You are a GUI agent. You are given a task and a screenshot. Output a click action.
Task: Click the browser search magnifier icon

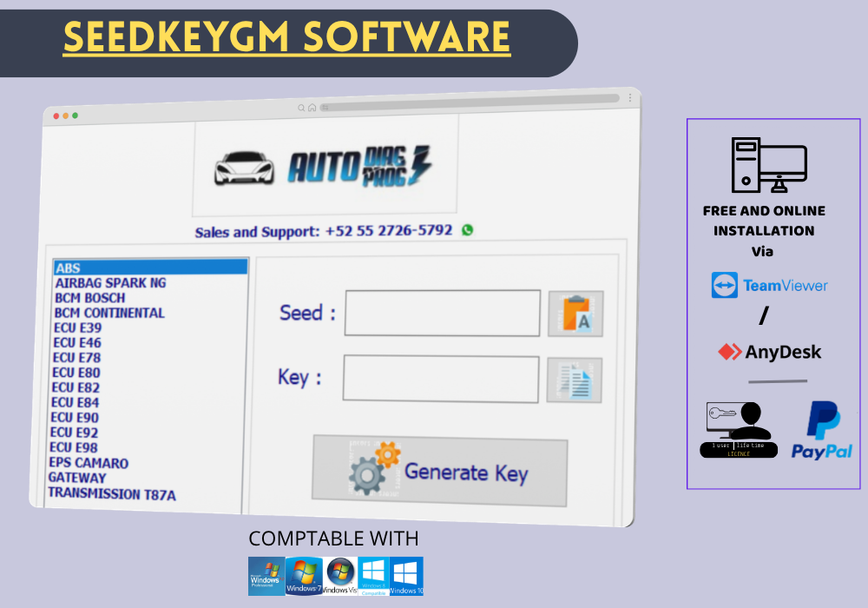(x=301, y=108)
